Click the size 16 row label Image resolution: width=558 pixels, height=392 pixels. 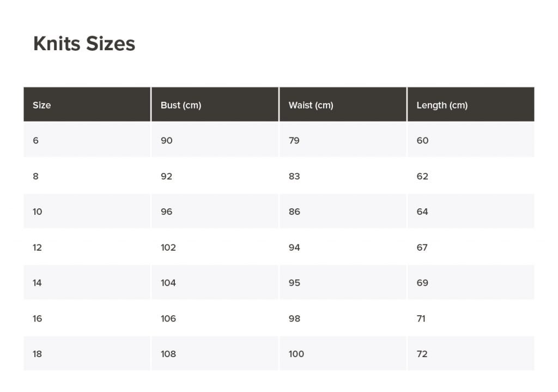click(x=38, y=318)
